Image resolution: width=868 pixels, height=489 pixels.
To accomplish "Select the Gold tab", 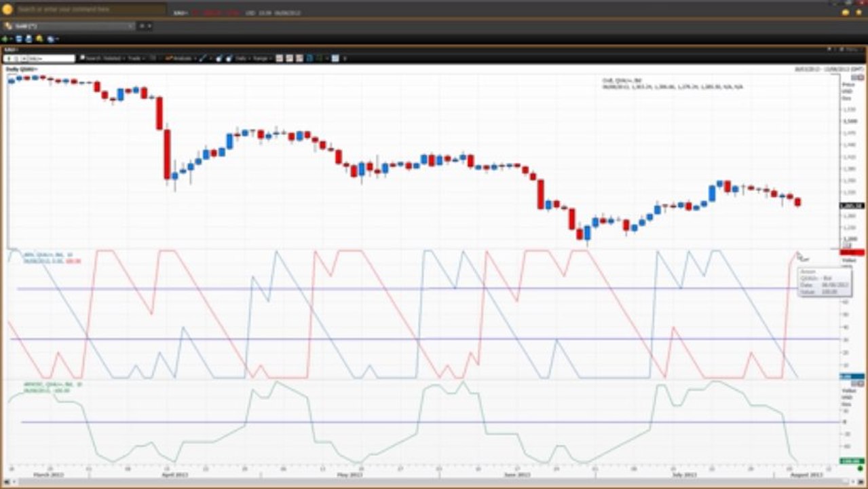I will 68,26.
